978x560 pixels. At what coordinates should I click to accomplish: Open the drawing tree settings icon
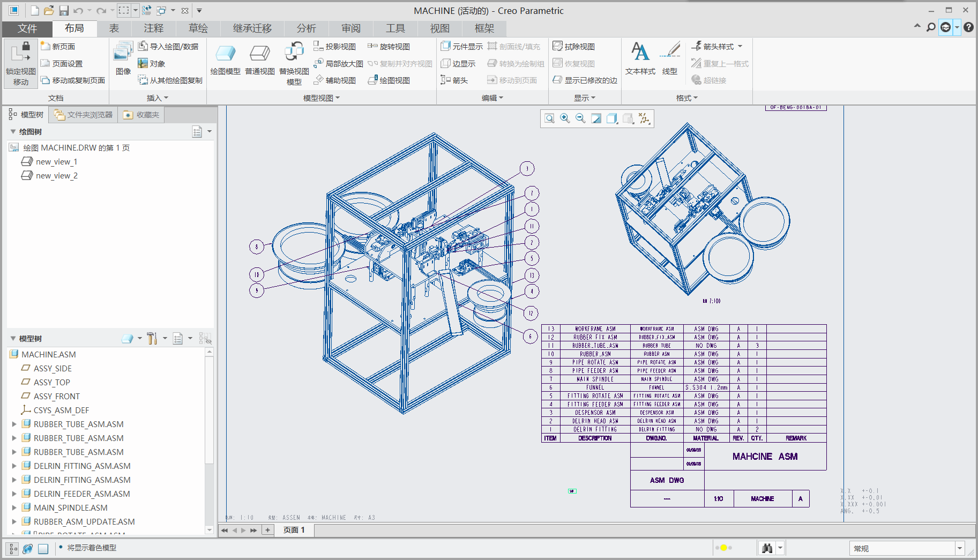197,132
